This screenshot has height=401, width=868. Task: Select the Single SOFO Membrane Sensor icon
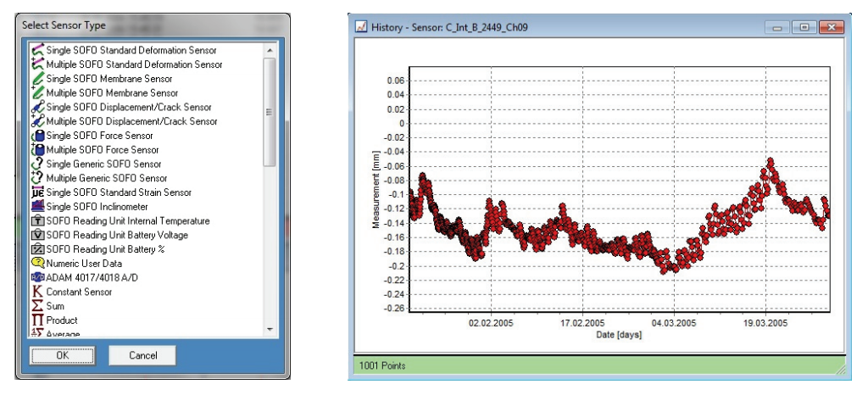click(x=37, y=79)
